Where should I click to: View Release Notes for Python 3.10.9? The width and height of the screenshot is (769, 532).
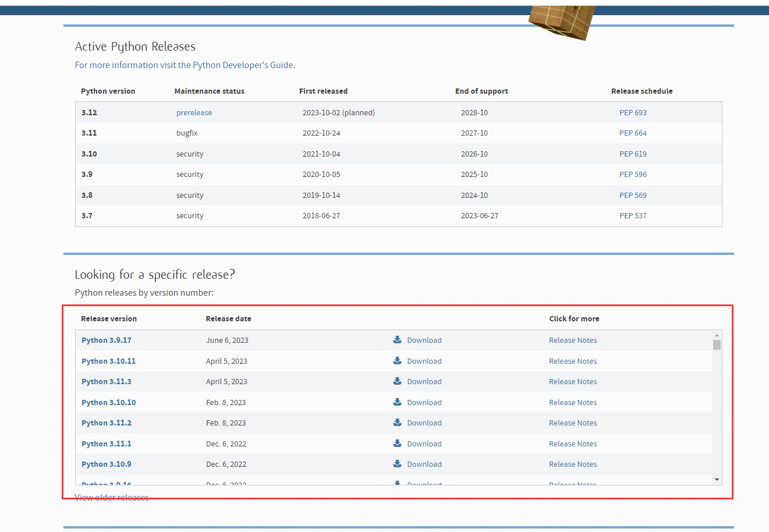[573, 464]
